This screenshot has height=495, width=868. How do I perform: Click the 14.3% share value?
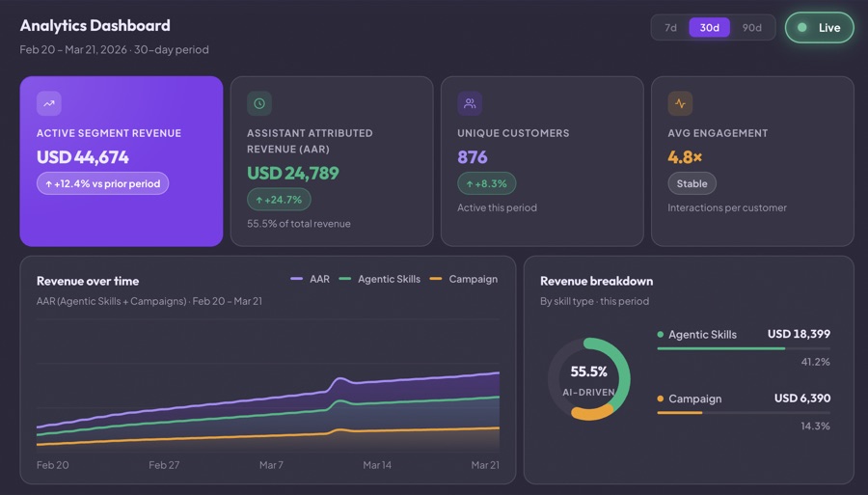click(x=815, y=426)
